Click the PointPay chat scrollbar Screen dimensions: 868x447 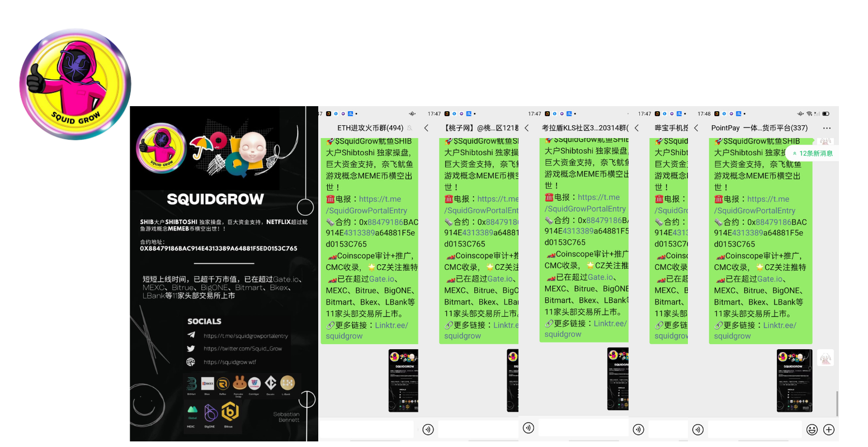coord(837,403)
